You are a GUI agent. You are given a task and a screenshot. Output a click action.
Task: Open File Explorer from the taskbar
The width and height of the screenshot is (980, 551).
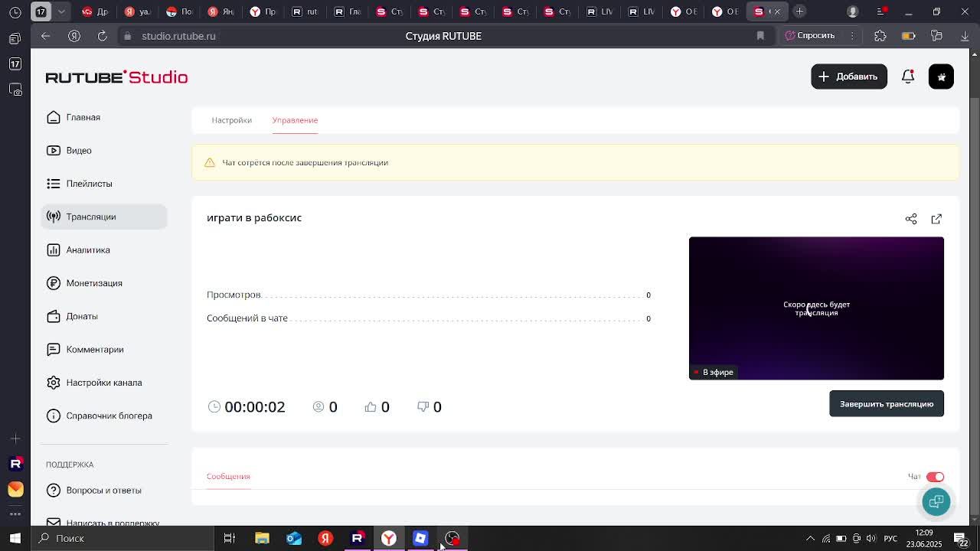[x=262, y=538]
